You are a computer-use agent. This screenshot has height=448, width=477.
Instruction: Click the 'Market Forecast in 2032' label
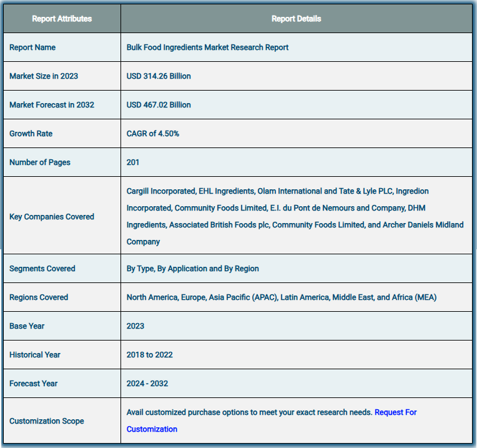[x=52, y=105]
